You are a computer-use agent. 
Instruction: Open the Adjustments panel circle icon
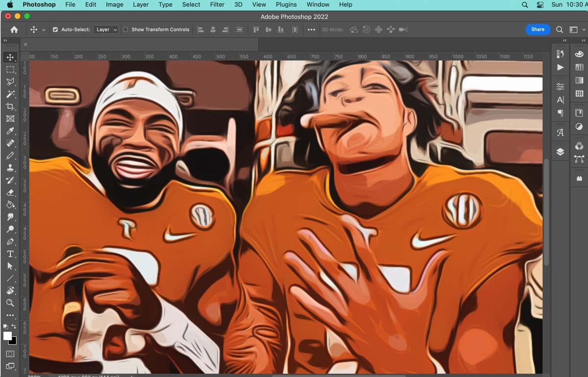point(579,126)
